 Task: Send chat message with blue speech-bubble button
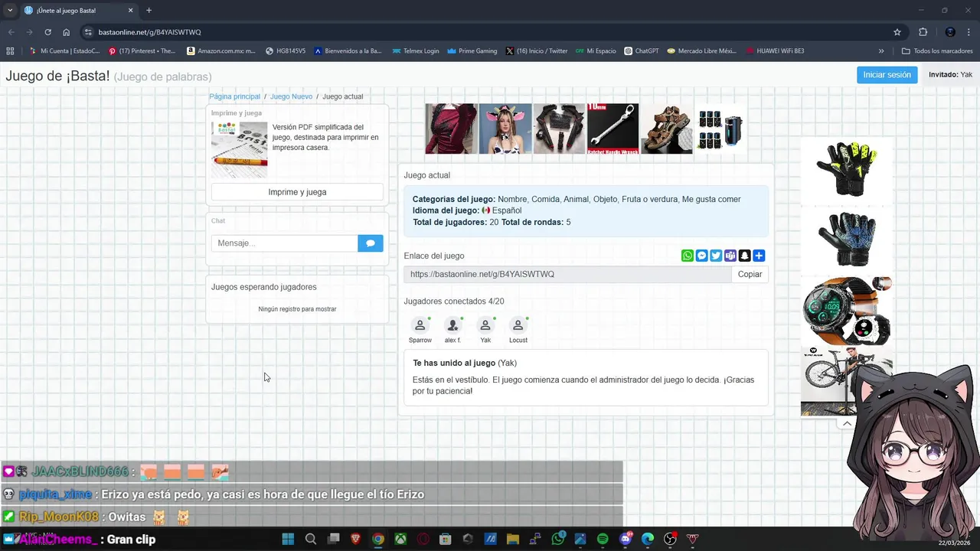371,243
